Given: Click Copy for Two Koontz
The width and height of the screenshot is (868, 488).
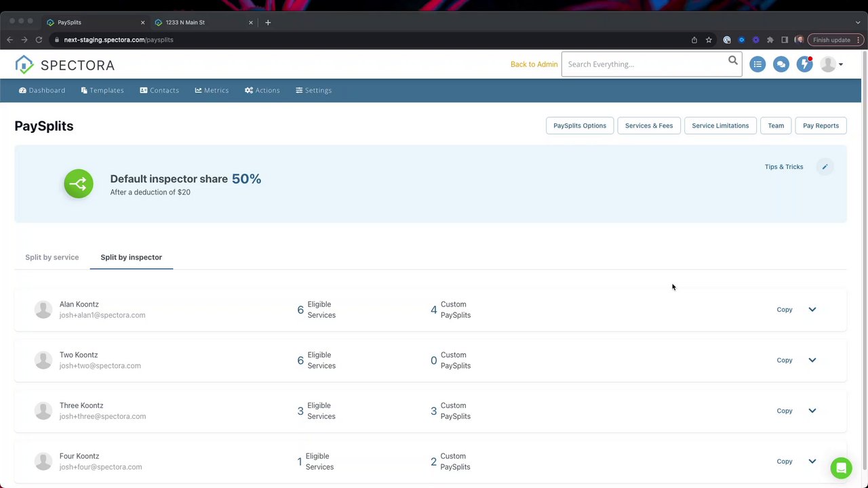Looking at the screenshot, I should 785,361.
